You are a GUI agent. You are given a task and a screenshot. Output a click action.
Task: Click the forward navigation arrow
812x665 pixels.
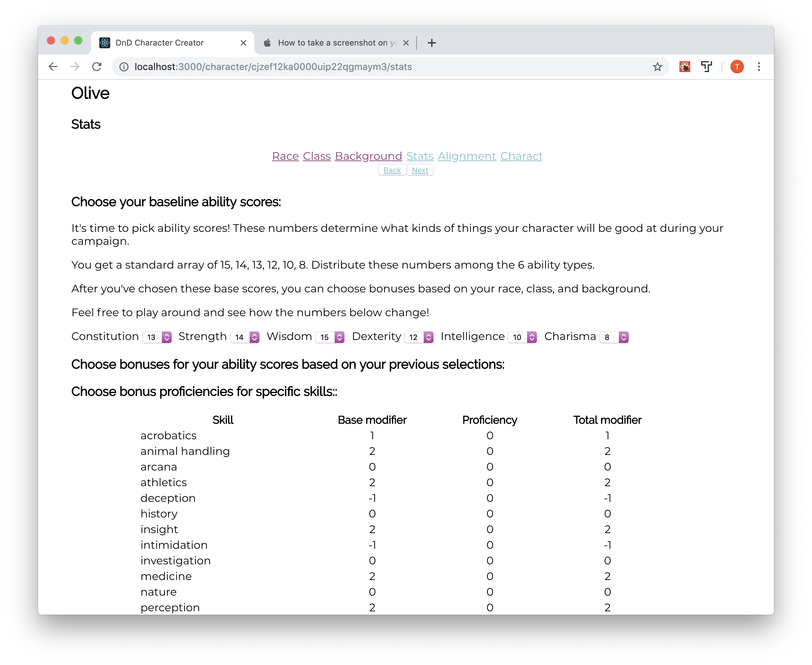[x=75, y=67]
